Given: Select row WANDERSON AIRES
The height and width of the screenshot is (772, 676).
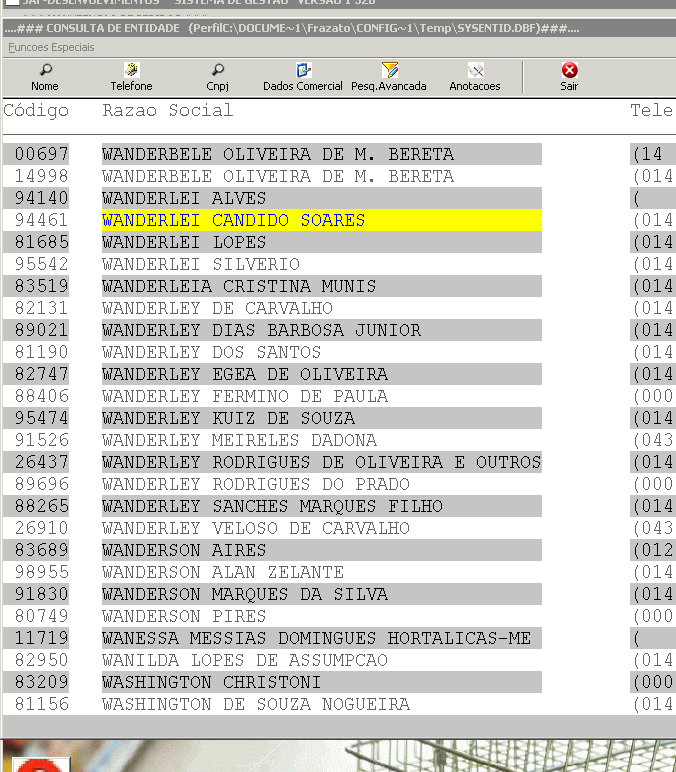Looking at the screenshot, I should (x=322, y=550).
